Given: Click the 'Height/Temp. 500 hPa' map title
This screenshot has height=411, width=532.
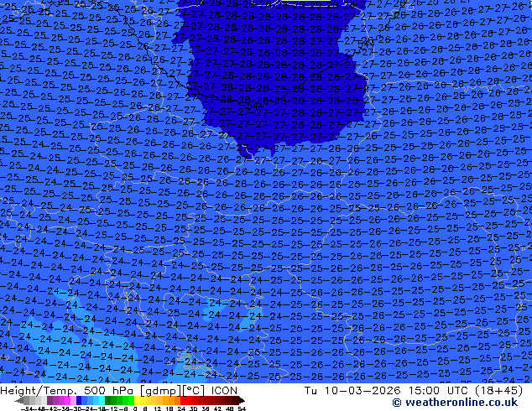Looking at the screenshot, I should click(67, 391).
